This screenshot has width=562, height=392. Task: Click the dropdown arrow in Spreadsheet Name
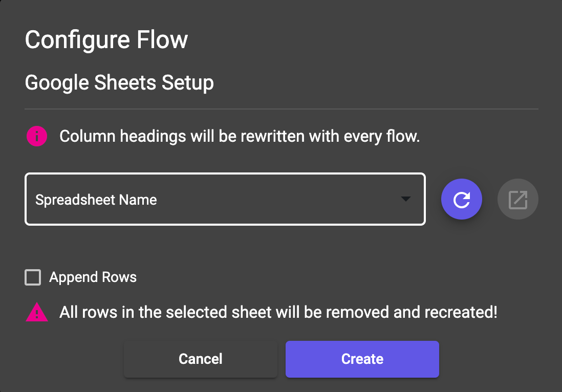pos(405,199)
